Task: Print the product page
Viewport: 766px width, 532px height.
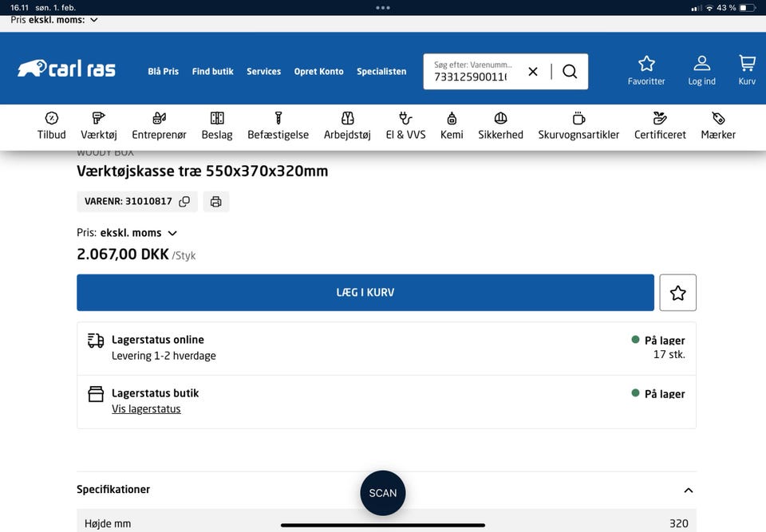Action: [x=215, y=202]
